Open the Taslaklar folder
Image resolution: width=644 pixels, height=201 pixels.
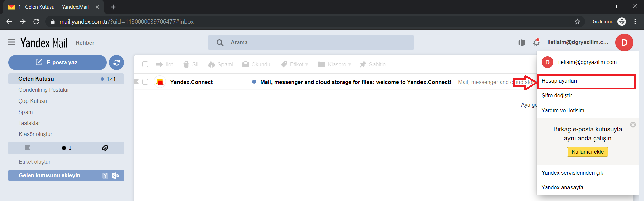pyautogui.click(x=29, y=123)
